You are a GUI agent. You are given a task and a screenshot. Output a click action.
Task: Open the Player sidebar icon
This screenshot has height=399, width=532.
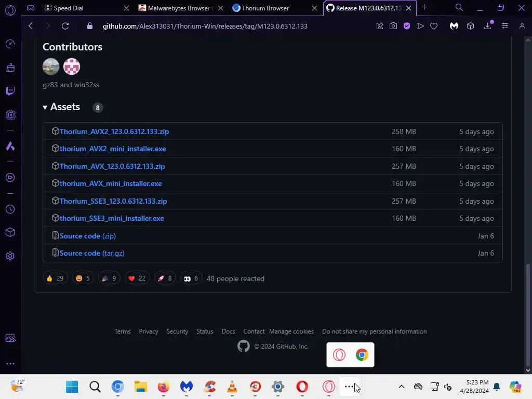click(10, 178)
